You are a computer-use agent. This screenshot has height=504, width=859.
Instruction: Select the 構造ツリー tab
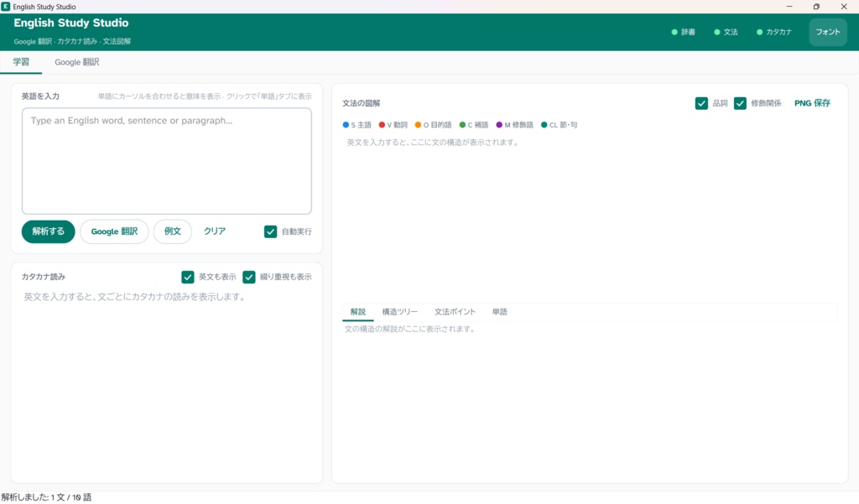click(x=399, y=312)
